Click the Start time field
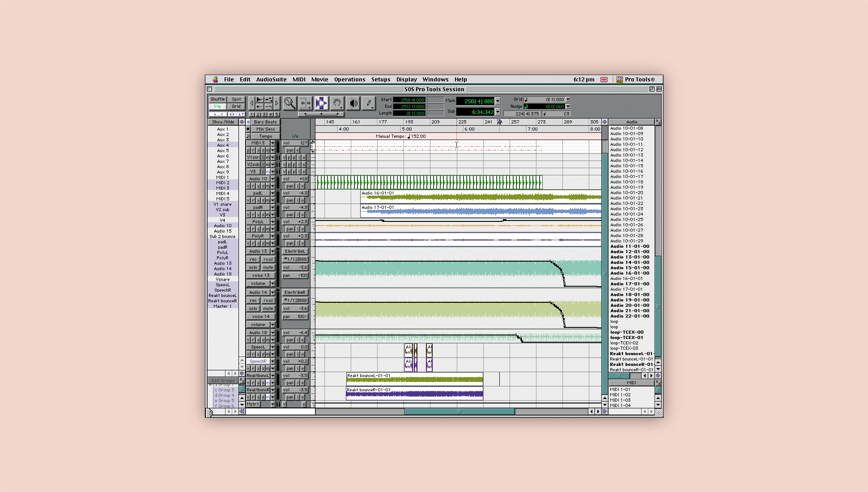This screenshot has width=868, height=492. coord(409,100)
